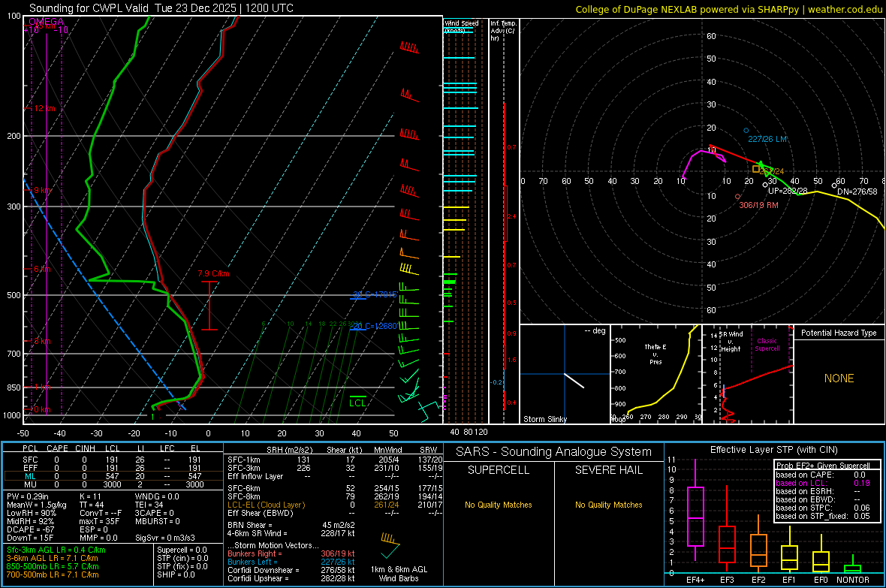The image size is (886, 588).
Task: Click the Bunkers right-mover circle on hodograph
Action: (738, 197)
